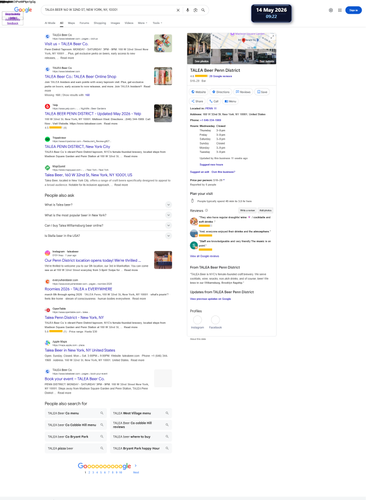The image size is (370, 500).
Task: Switch to the Shopping tab
Action: coord(100,23)
